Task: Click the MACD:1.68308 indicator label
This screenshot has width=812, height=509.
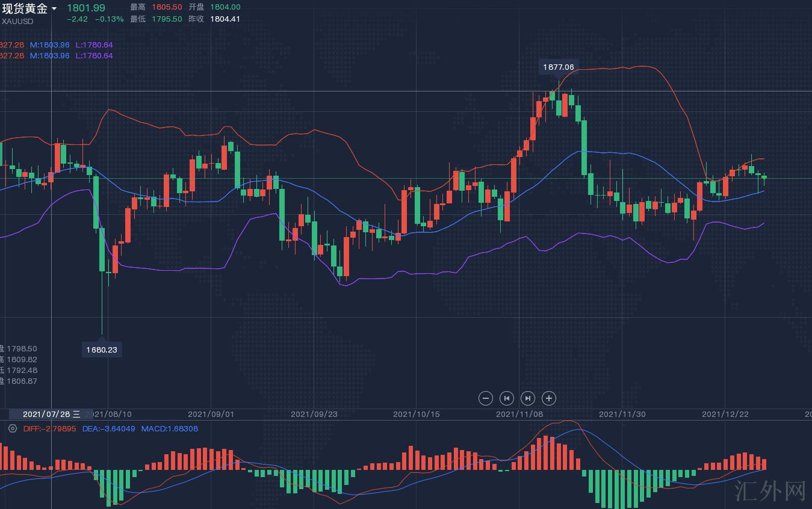Action: (x=169, y=428)
